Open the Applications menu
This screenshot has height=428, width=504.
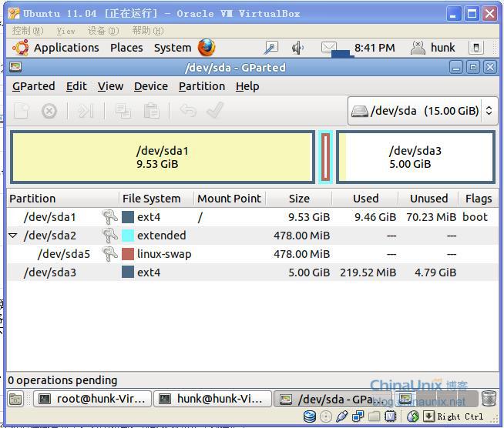click(66, 48)
